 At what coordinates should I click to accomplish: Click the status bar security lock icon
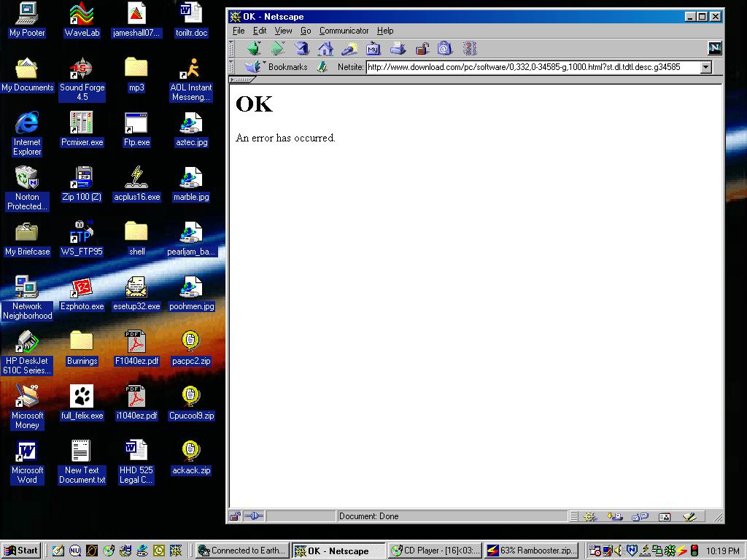[x=234, y=516]
